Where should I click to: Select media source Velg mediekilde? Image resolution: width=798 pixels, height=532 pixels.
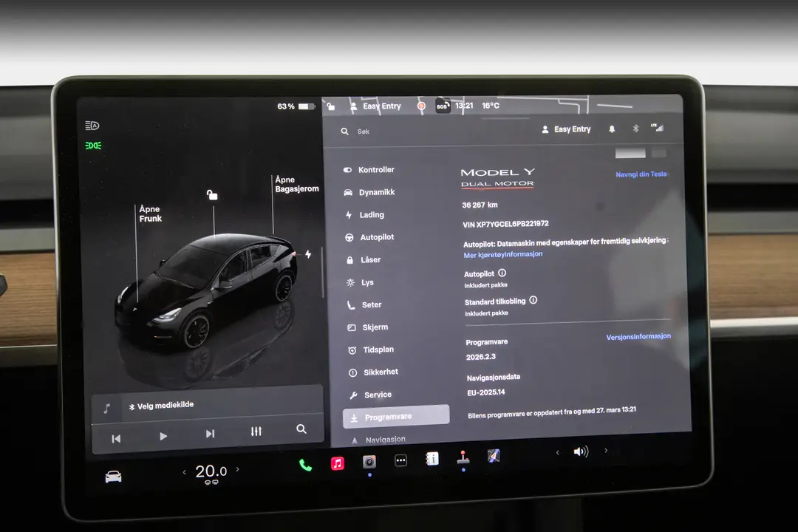coord(161,406)
